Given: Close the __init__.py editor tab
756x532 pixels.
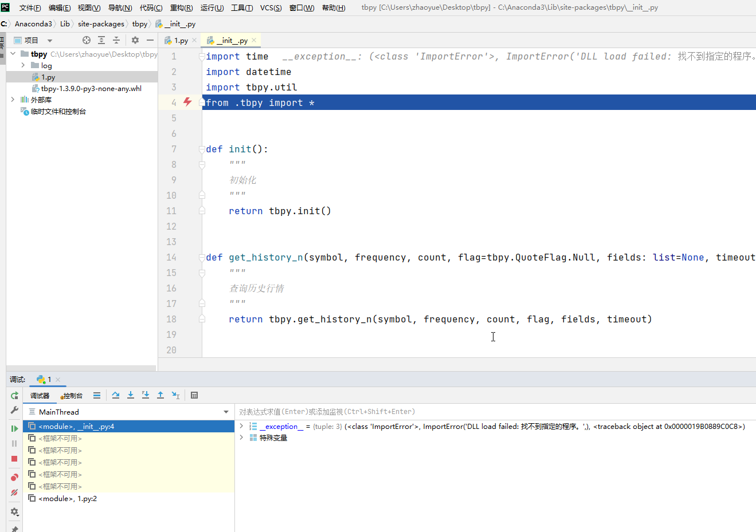Looking at the screenshot, I should 254,40.
